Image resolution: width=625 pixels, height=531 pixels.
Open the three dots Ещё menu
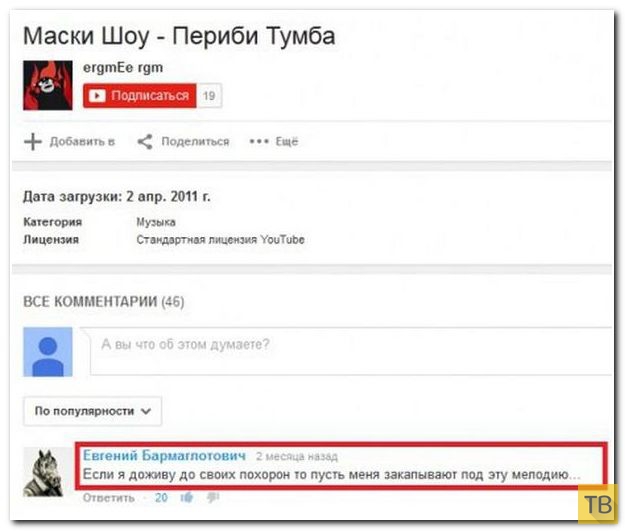[x=273, y=142]
